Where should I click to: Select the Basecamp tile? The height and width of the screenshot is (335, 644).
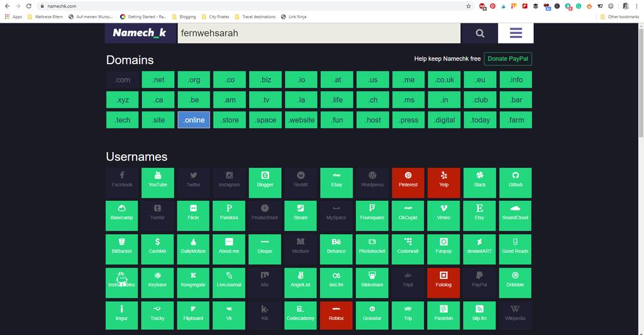(121, 216)
